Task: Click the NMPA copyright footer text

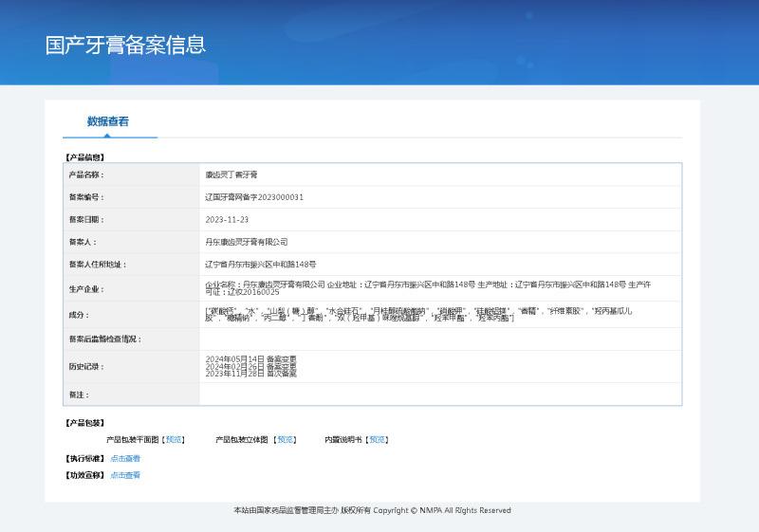Action: coord(372,510)
